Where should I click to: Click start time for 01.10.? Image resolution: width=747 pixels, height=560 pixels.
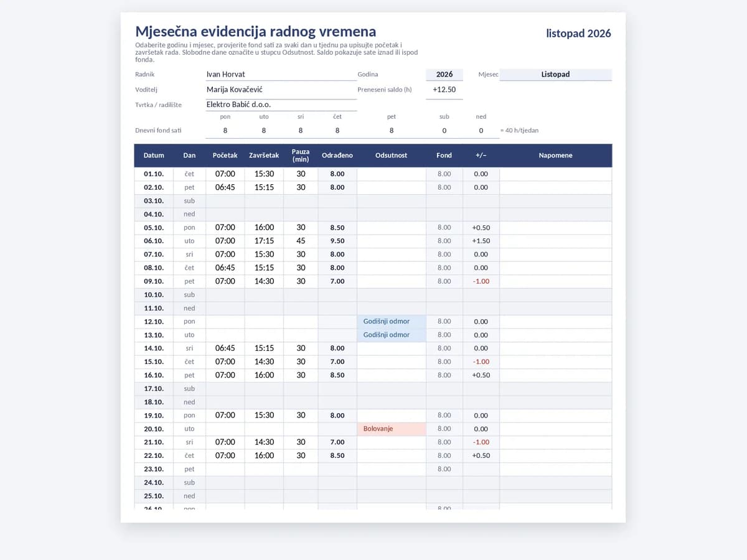click(x=225, y=174)
